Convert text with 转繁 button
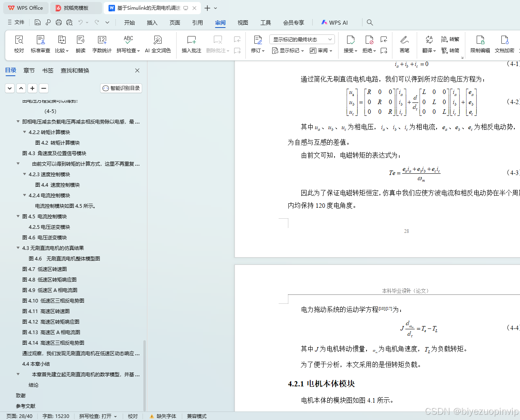Viewport: 520px width, 420px height. click(450, 39)
